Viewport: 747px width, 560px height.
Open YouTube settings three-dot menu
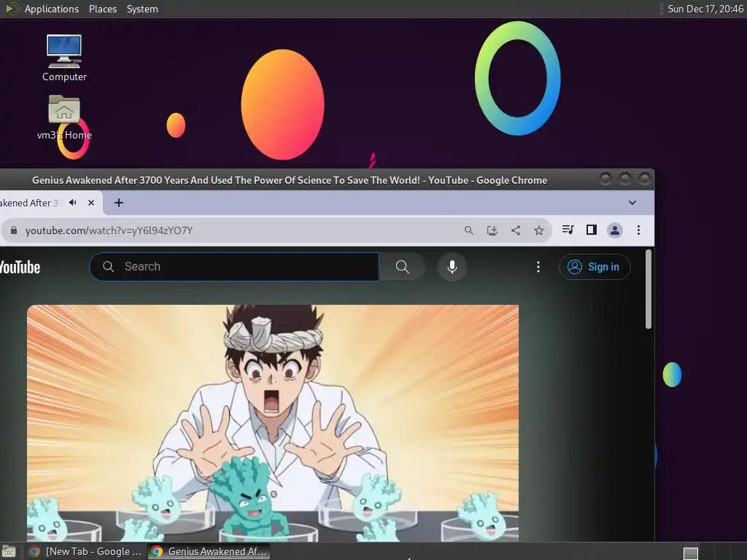(538, 267)
